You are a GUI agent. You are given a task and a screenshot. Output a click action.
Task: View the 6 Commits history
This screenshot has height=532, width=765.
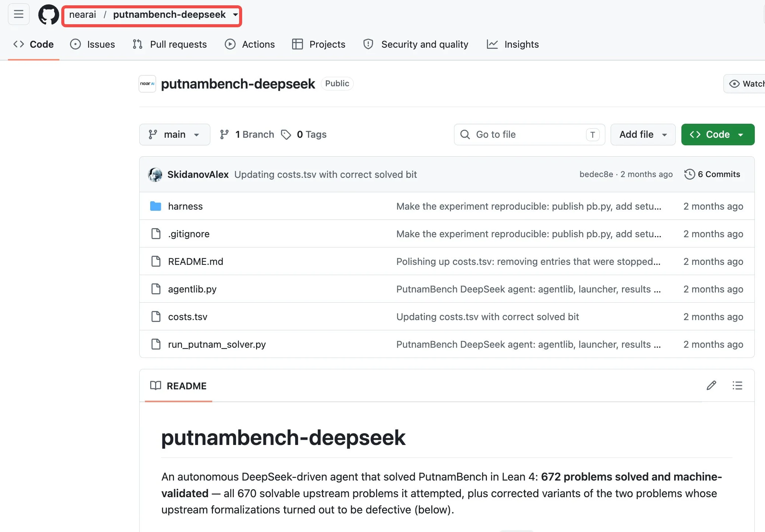(x=712, y=174)
